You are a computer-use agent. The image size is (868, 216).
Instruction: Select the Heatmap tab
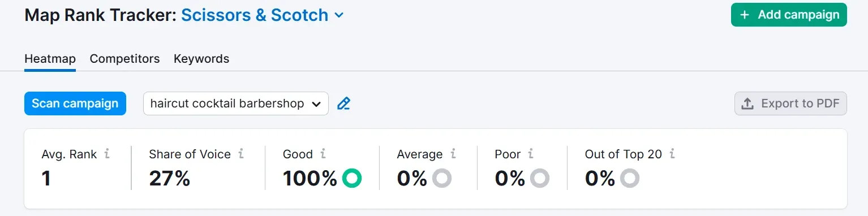(x=50, y=59)
